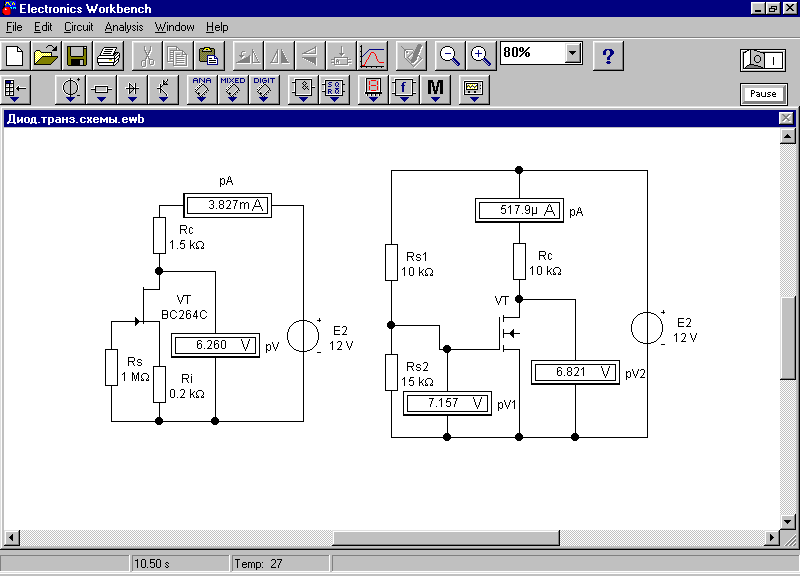Screen dimensions: 800x576
Task: Select the Rs 1 MΩ resistor
Action: pos(112,367)
